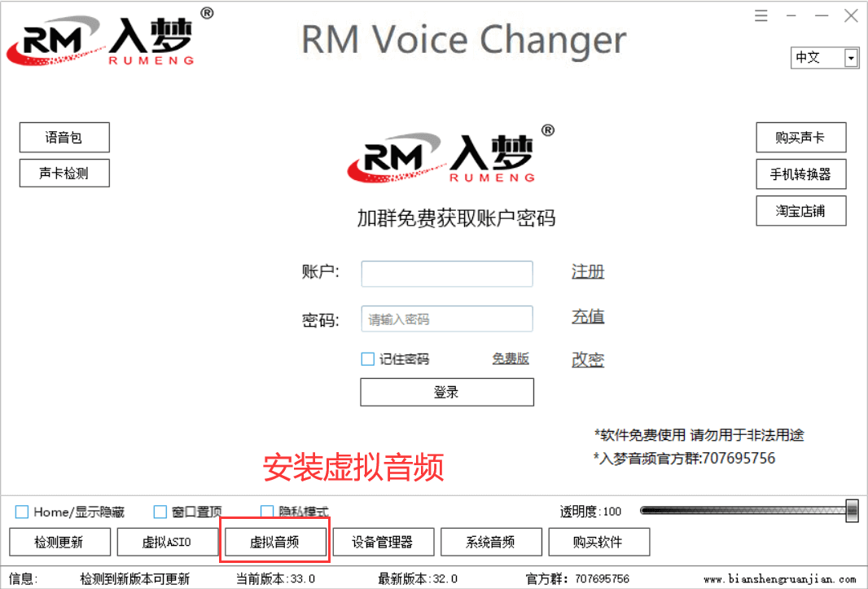
Task: Open the 淘宝店铺 Taobao store button
Action: click(801, 210)
